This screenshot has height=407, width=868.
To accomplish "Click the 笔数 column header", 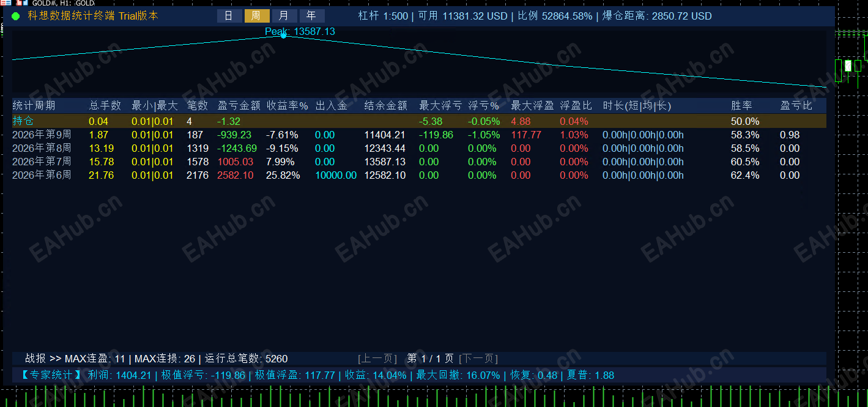I will (198, 106).
